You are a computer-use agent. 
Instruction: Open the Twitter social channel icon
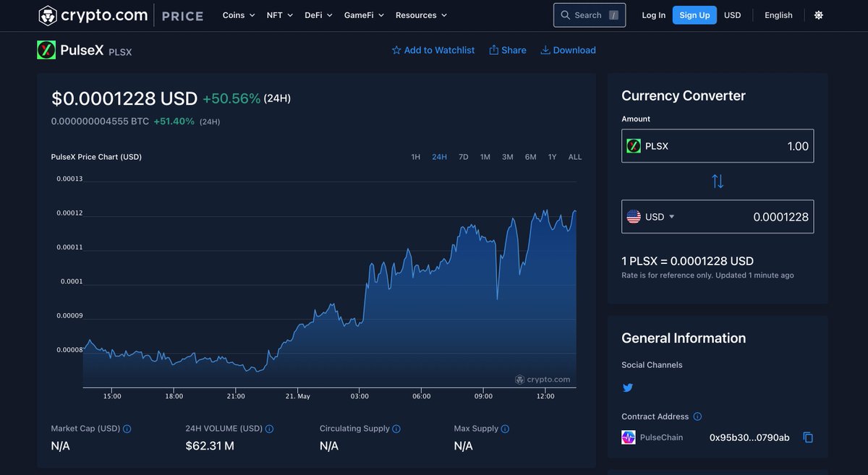pyautogui.click(x=628, y=388)
